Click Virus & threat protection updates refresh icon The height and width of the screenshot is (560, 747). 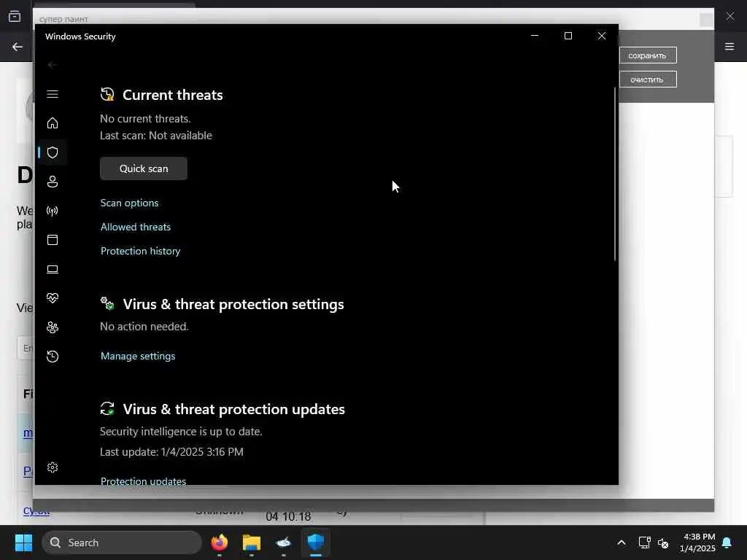coord(107,408)
